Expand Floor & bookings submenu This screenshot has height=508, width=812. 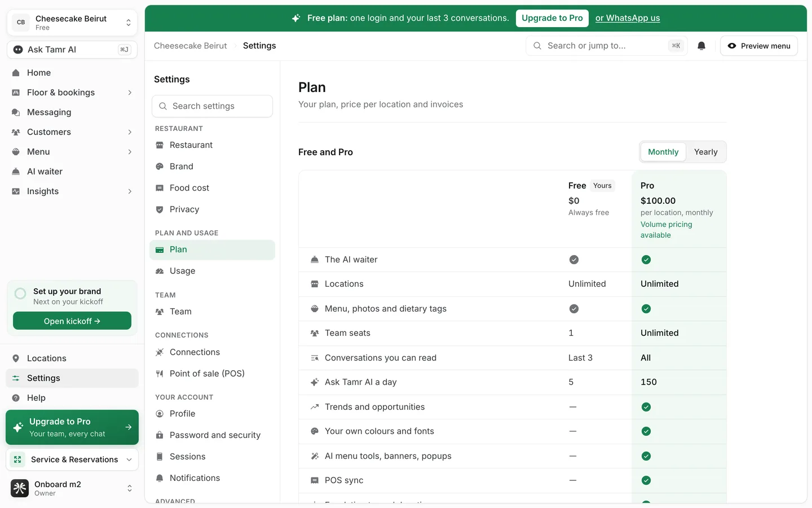(x=130, y=93)
